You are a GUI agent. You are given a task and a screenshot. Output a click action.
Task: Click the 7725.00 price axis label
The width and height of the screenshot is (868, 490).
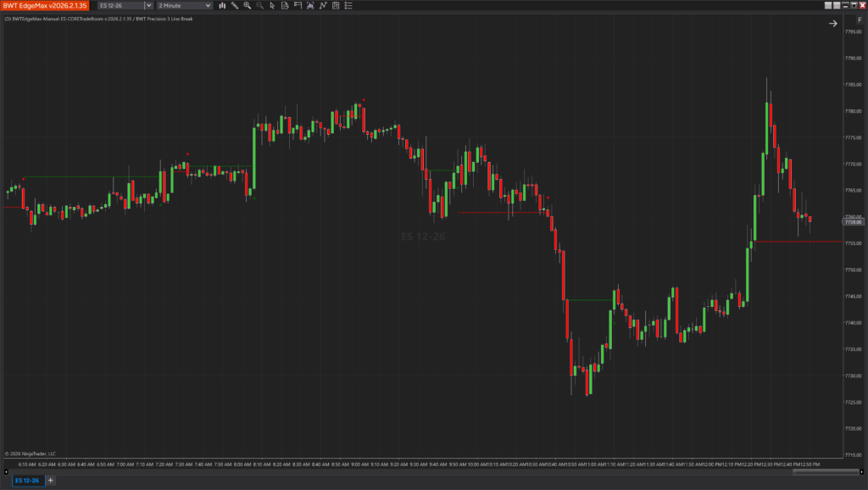click(853, 403)
